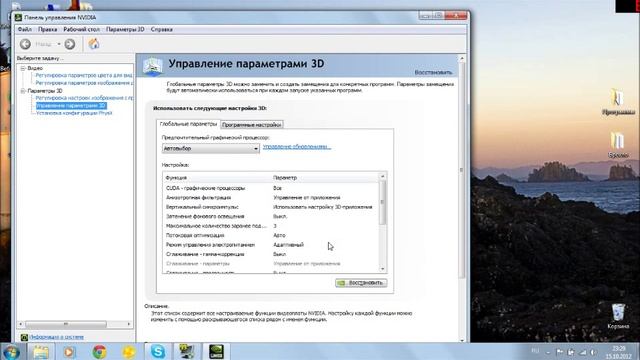The image size is (640, 360).
Task: Click settings list scrollbar up arrow
Action: (x=382, y=176)
